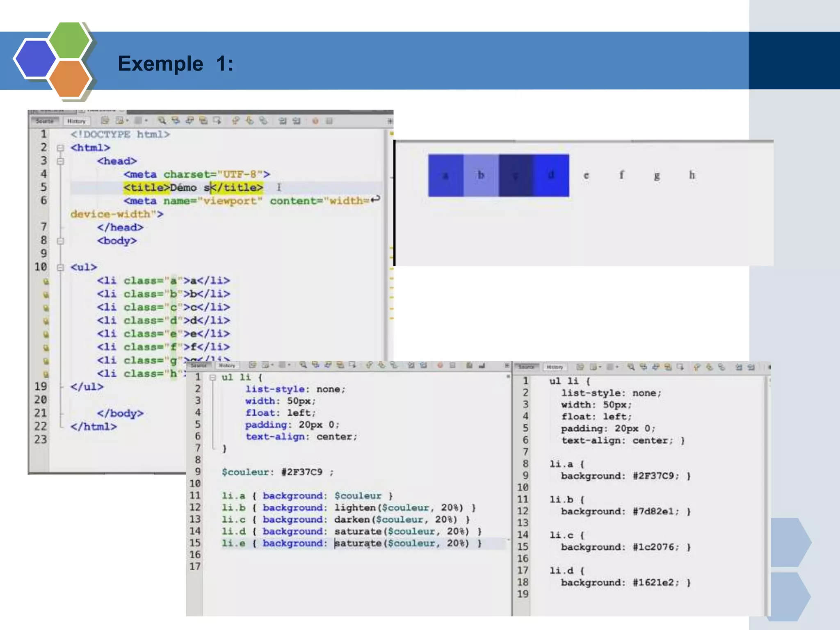The height and width of the screenshot is (630, 840).
Task: Click the toggle bookmark icon in HTML editor toolbar
Action: (x=264, y=121)
